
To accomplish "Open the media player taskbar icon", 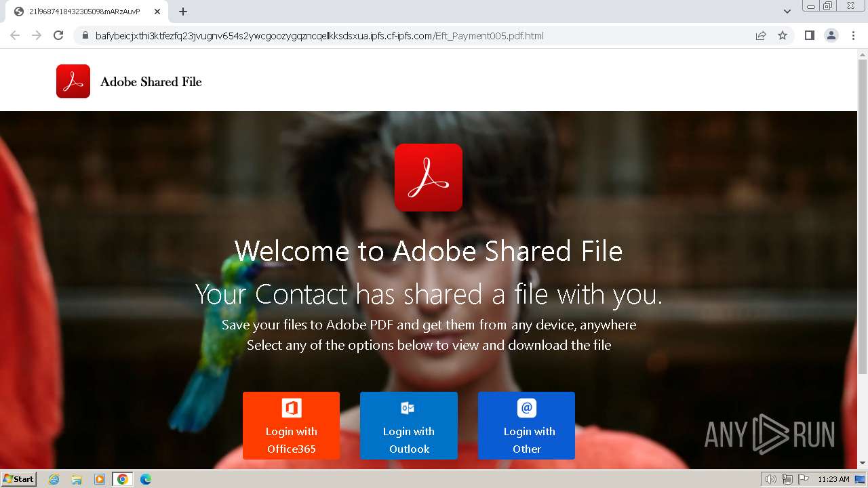I will 100,479.
